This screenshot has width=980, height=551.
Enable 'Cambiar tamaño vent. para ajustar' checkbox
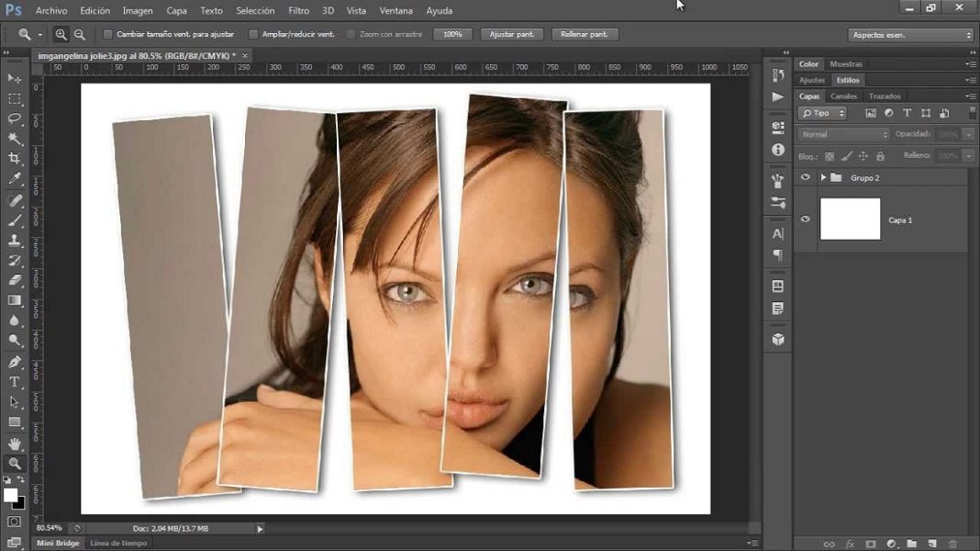[x=107, y=34]
